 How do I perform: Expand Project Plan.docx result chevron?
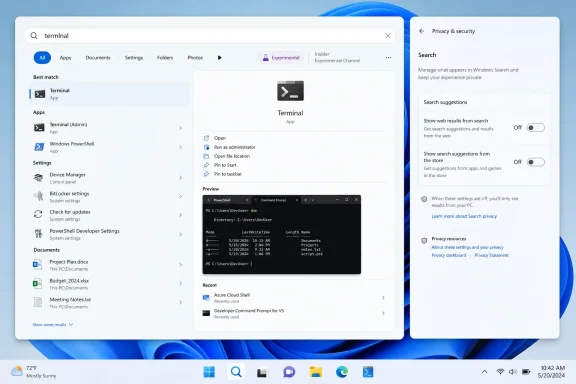(x=180, y=265)
